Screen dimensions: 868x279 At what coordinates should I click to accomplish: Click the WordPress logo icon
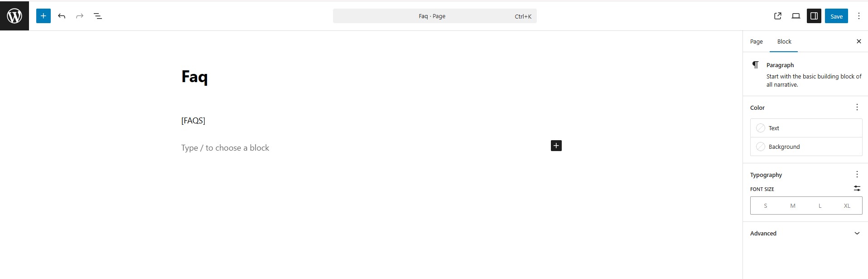[x=14, y=16]
